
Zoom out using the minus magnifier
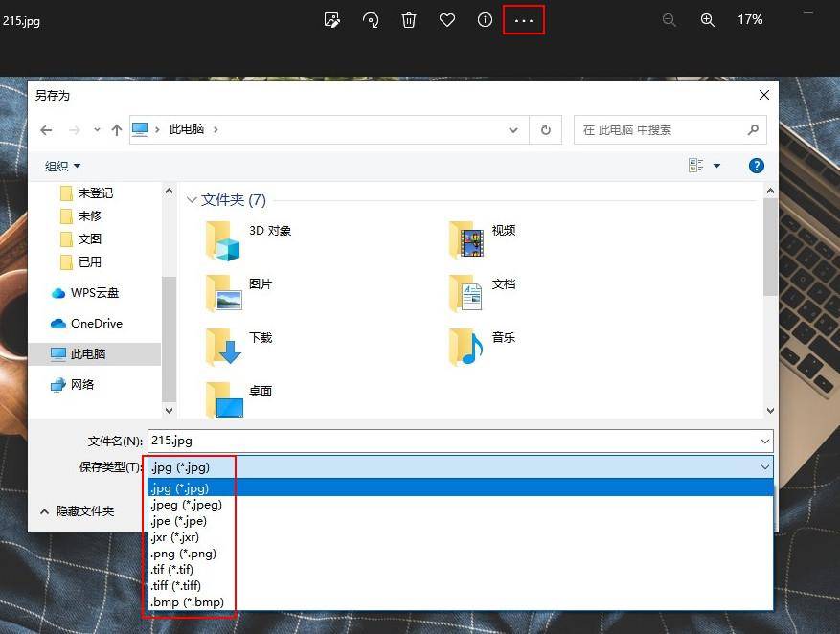pyautogui.click(x=669, y=20)
